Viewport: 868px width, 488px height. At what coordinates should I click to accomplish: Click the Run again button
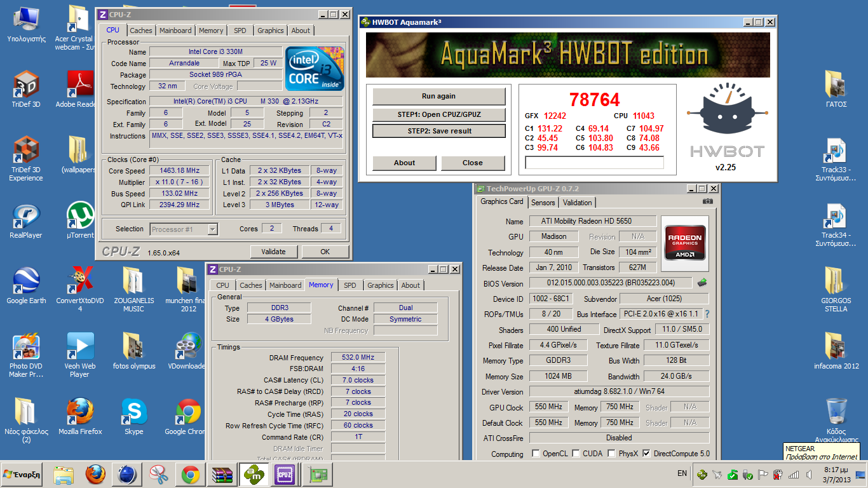coord(438,97)
